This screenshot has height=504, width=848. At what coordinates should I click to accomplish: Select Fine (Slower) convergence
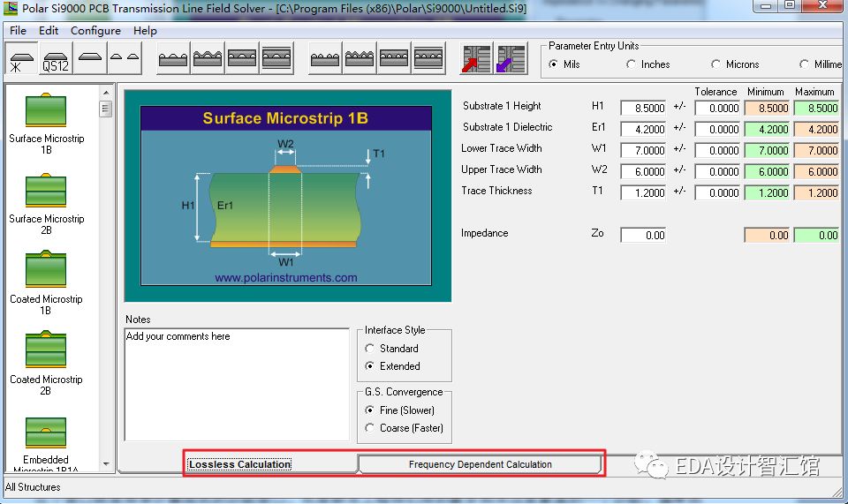tap(399, 410)
